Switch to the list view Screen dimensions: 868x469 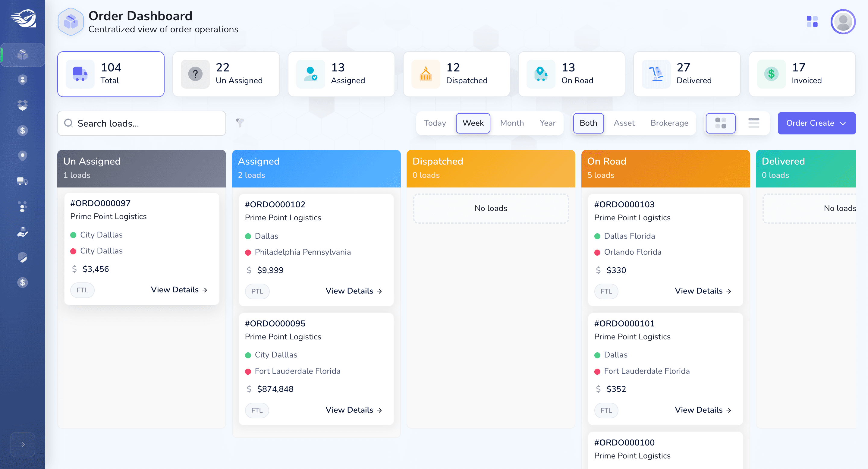point(754,123)
